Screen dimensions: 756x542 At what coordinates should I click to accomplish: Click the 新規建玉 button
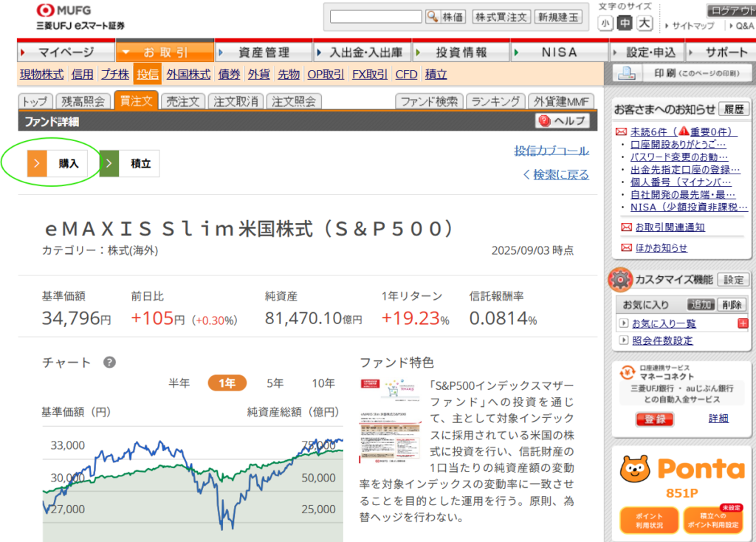558,17
